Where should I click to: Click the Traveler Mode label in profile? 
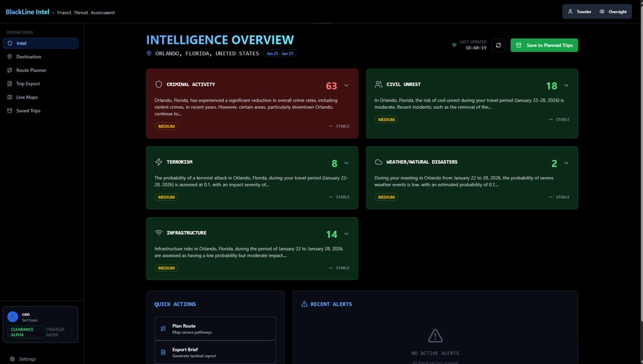point(55,332)
